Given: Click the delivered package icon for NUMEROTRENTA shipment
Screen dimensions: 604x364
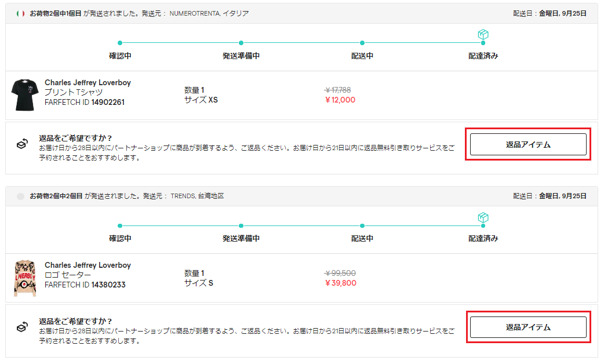Looking at the screenshot, I should (x=483, y=35).
